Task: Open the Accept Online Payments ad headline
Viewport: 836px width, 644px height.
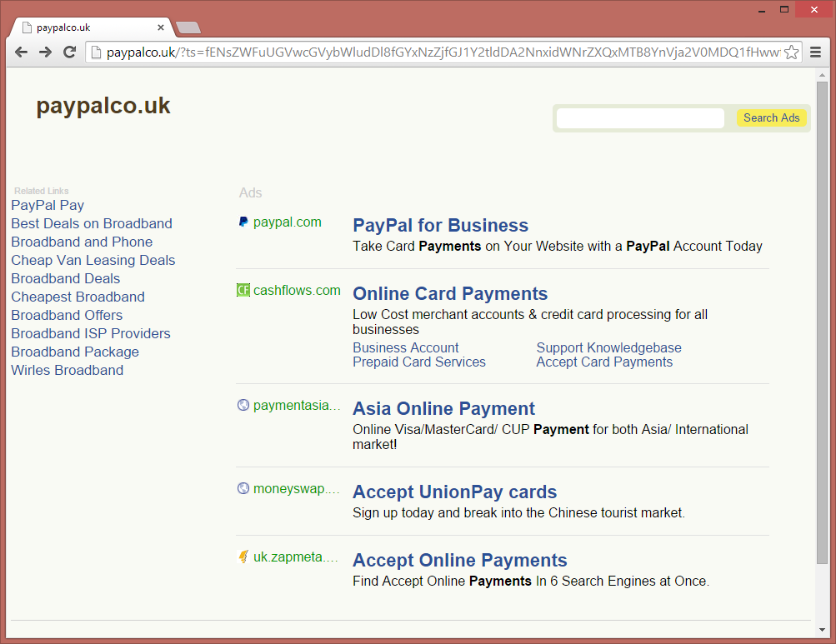Action: coord(459,561)
